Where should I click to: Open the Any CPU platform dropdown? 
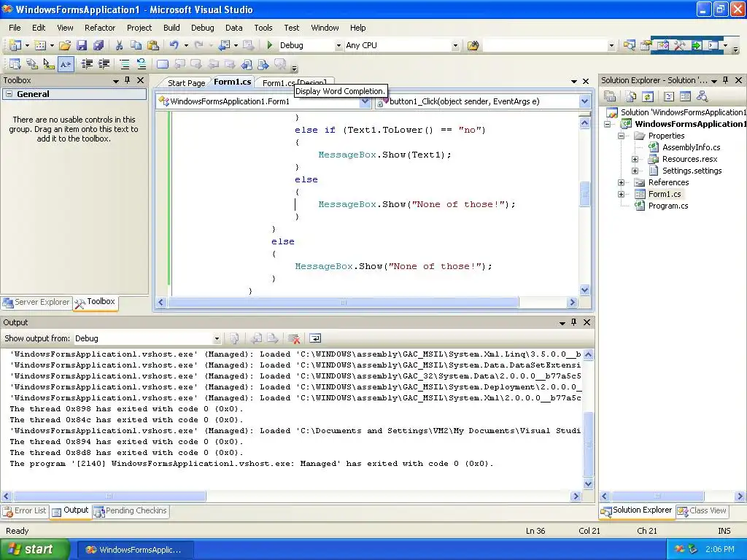(x=455, y=46)
